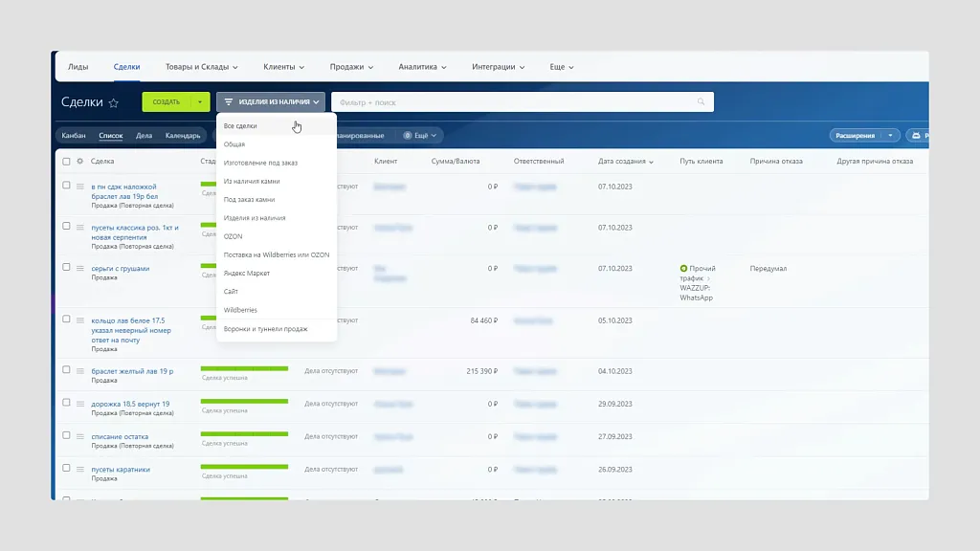Screen dimensions: 980x551
Task: Switch to the Канбан view tab
Action: click(74, 136)
